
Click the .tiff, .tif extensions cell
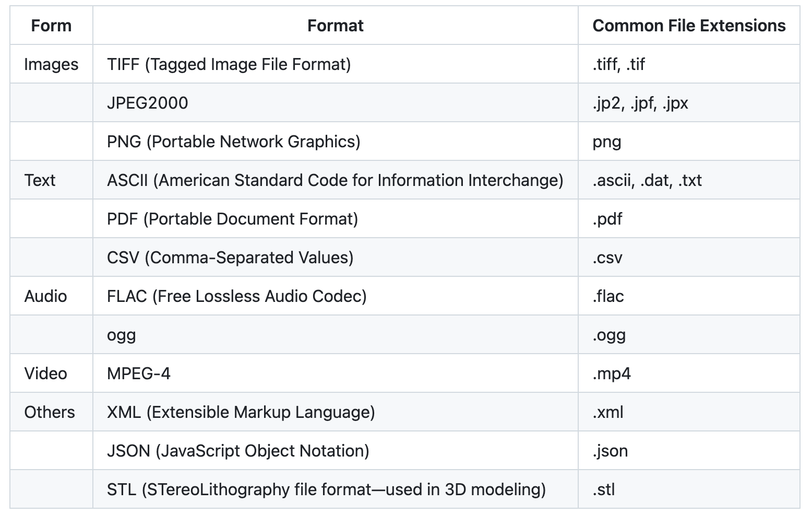point(619,64)
